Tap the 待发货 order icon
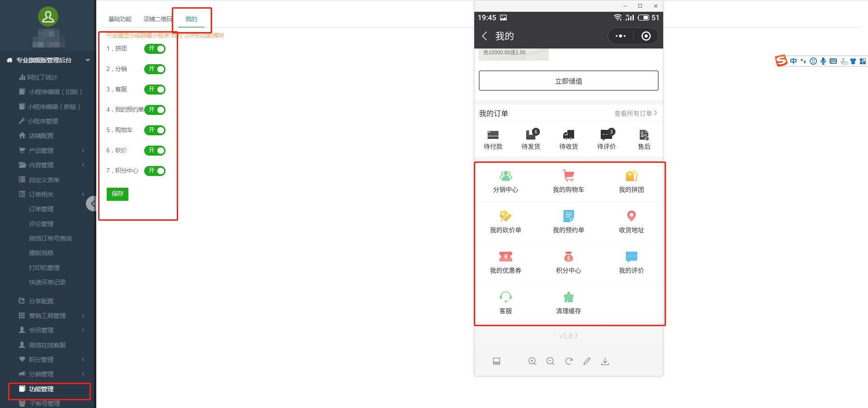 click(x=531, y=135)
